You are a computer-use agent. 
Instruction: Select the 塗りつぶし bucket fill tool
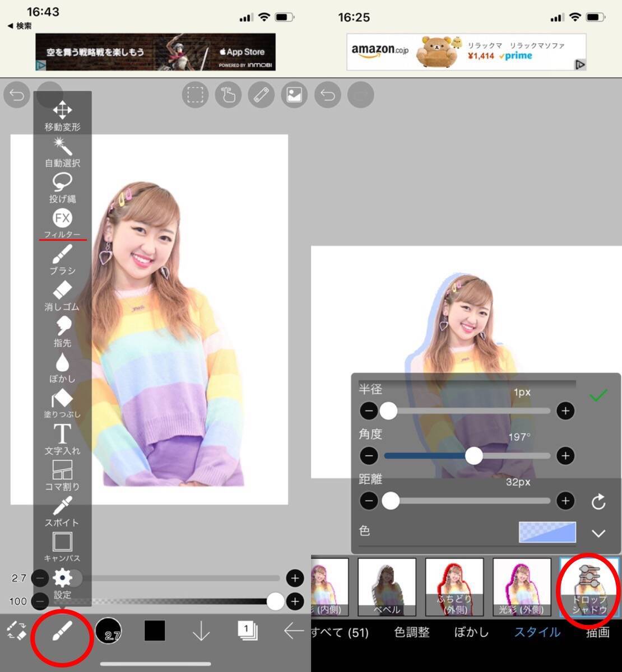[62, 402]
